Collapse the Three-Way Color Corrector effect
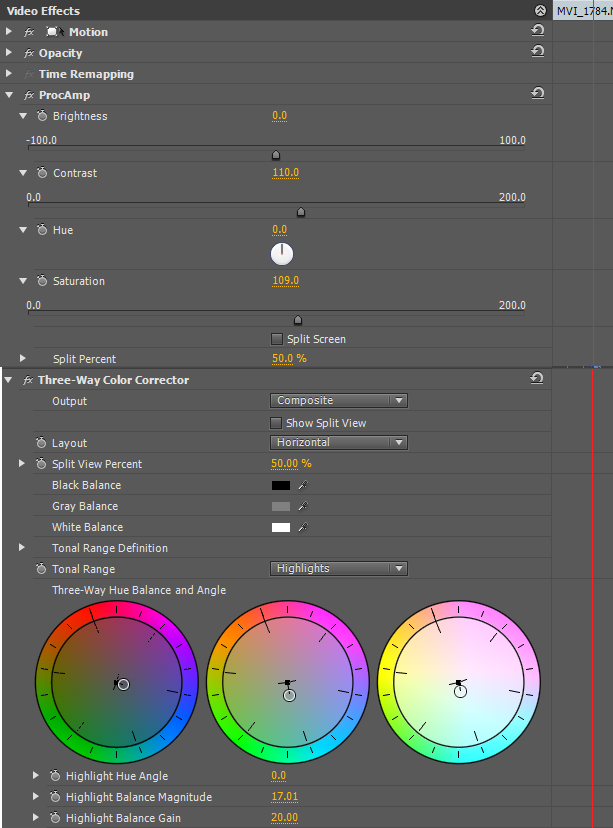Screen dimensions: 613x828 coord(8,380)
